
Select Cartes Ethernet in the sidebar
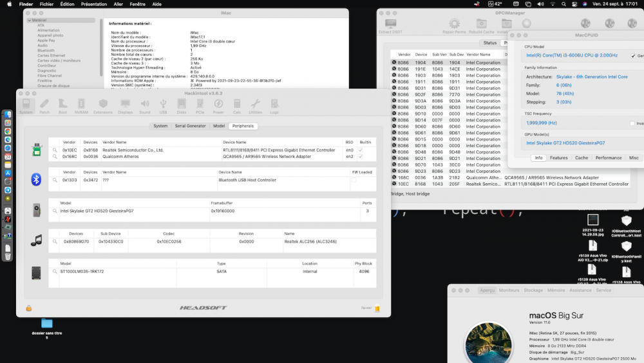[x=52, y=55]
